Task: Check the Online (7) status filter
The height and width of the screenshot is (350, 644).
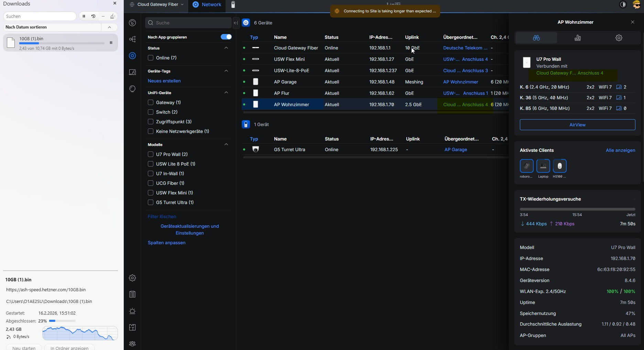Action: tap(151, 58)
